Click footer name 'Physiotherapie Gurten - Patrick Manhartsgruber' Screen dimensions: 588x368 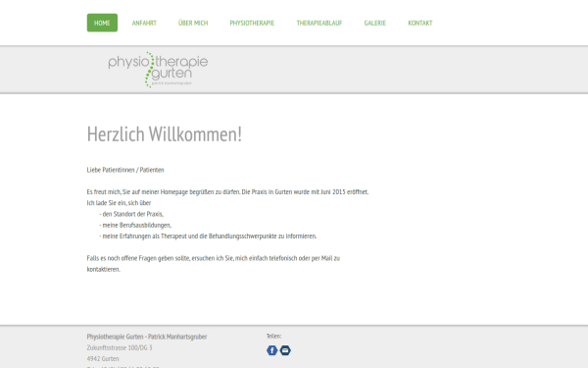coord(147,337)
